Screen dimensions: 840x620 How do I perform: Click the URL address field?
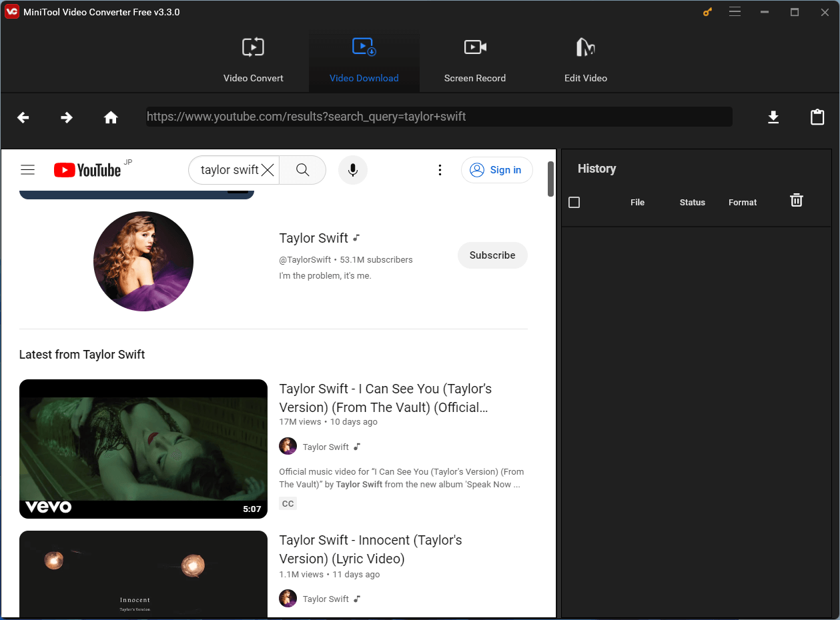[x=439, y=117]
